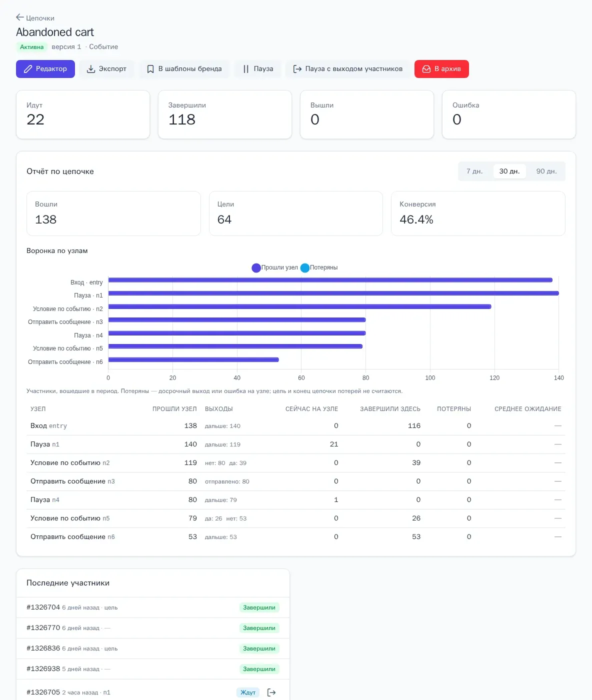Click the bar for Вход · entry
Image resolution: width=592 pixels, height=700 pixels.
tap(330, 280)
